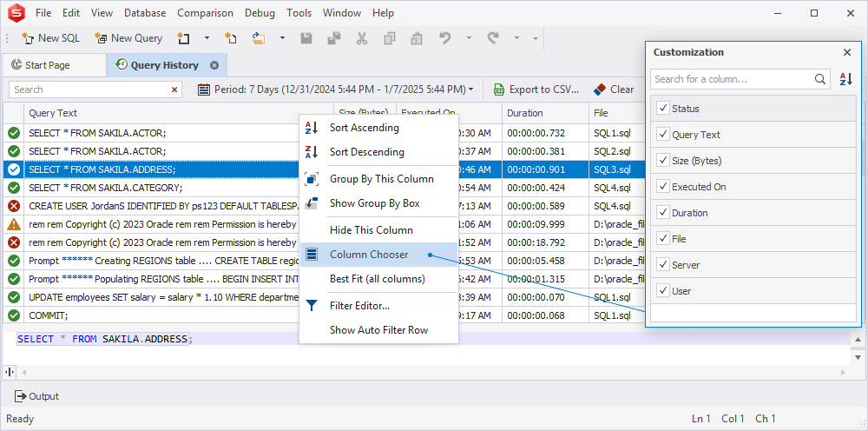The width and height of the screenshot is (868, 431).
Task: Click the Export to CSV button
Action: click(x=536, y=90)
